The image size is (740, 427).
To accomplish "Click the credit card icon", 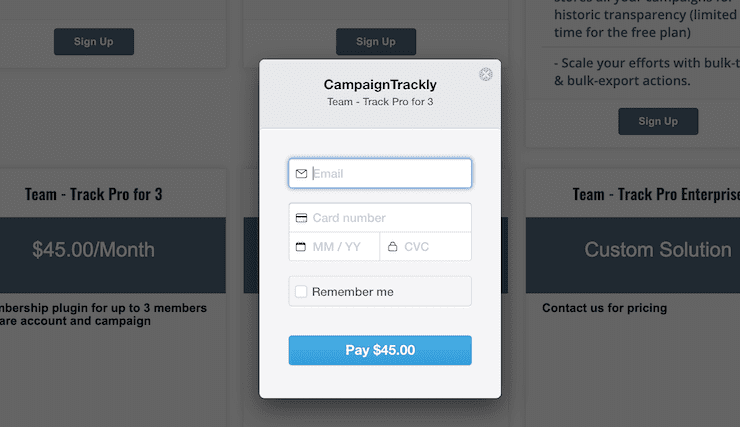I will (301, 218).
